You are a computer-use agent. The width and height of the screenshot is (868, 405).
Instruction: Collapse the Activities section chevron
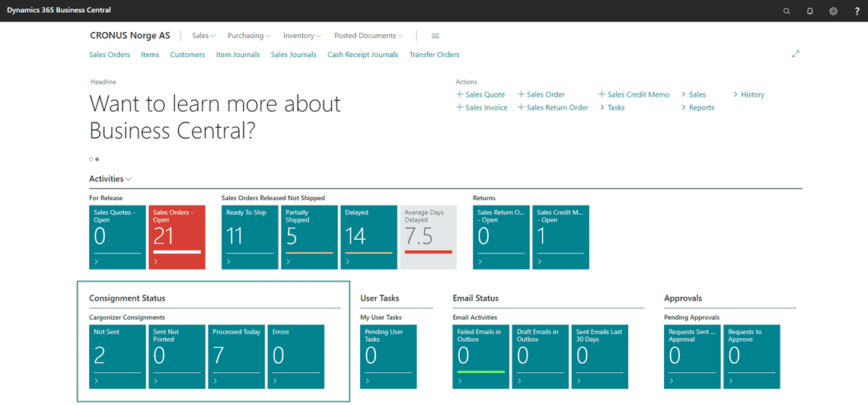click(x=129, y=179)
